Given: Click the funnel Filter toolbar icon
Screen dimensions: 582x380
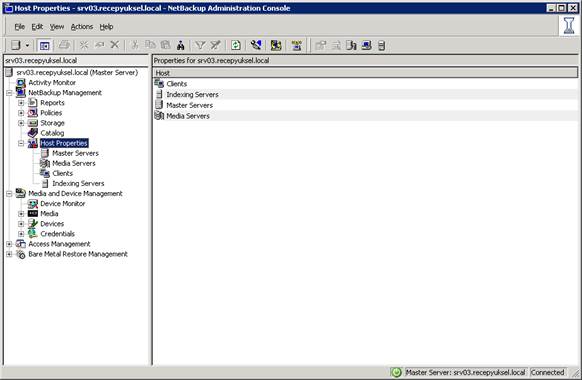Looking at the screenshot, I should 200,45.
